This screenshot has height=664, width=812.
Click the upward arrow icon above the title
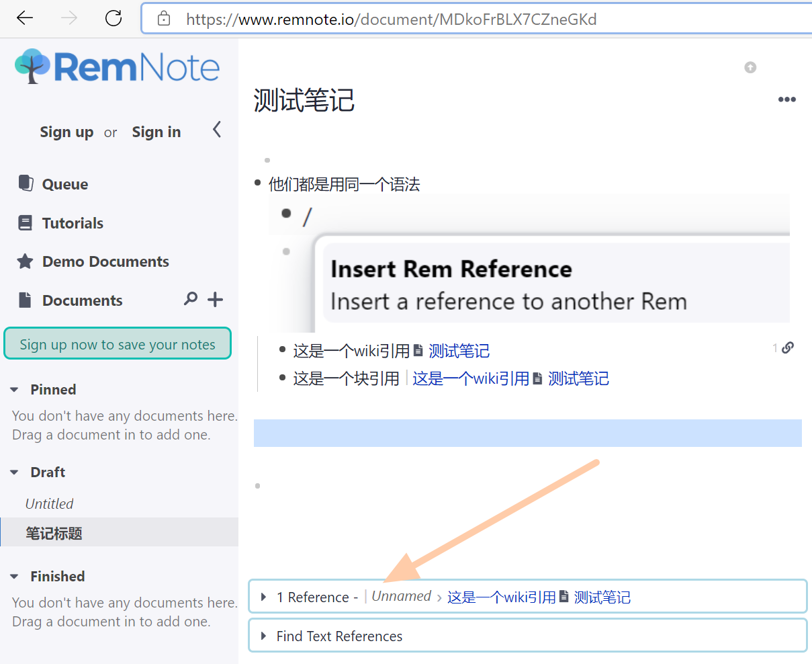[x=750, y=67]
